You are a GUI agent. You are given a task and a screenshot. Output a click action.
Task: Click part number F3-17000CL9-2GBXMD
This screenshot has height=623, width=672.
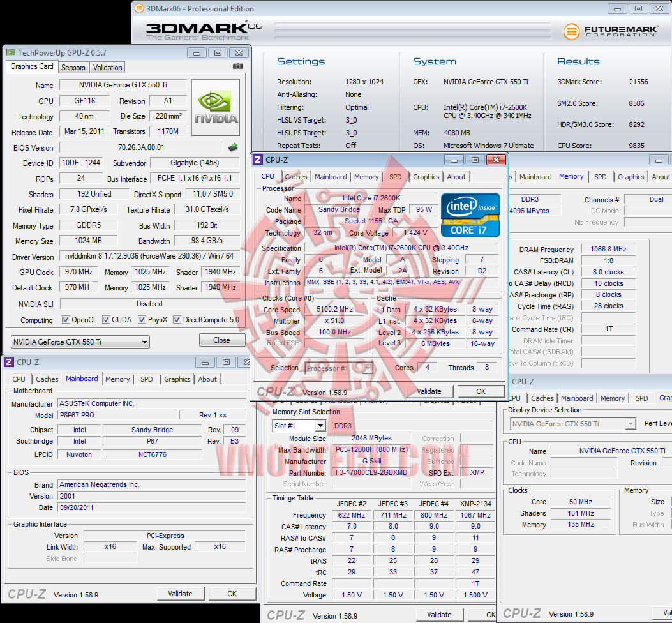(371, 472)
